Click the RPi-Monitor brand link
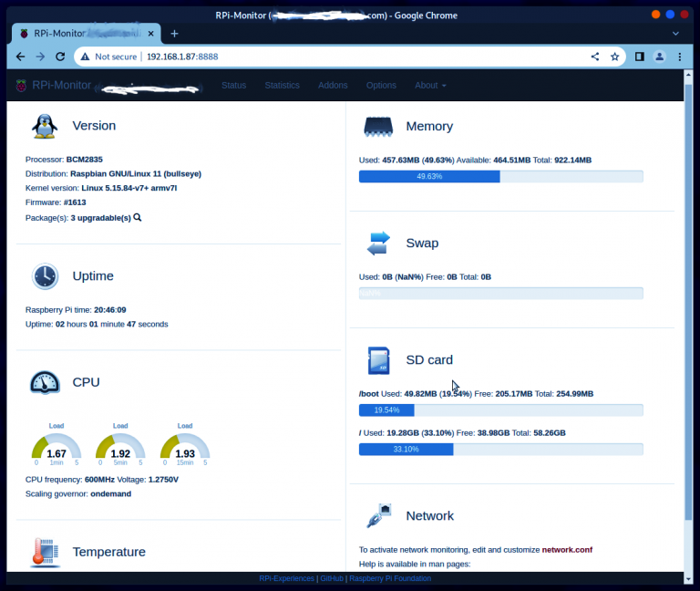 click(62, 86)
